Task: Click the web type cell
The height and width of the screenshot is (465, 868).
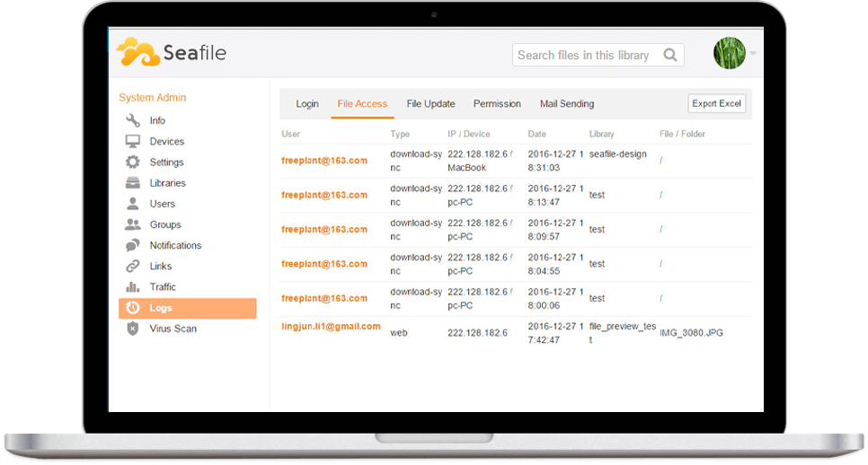Action: coord(399,333)
